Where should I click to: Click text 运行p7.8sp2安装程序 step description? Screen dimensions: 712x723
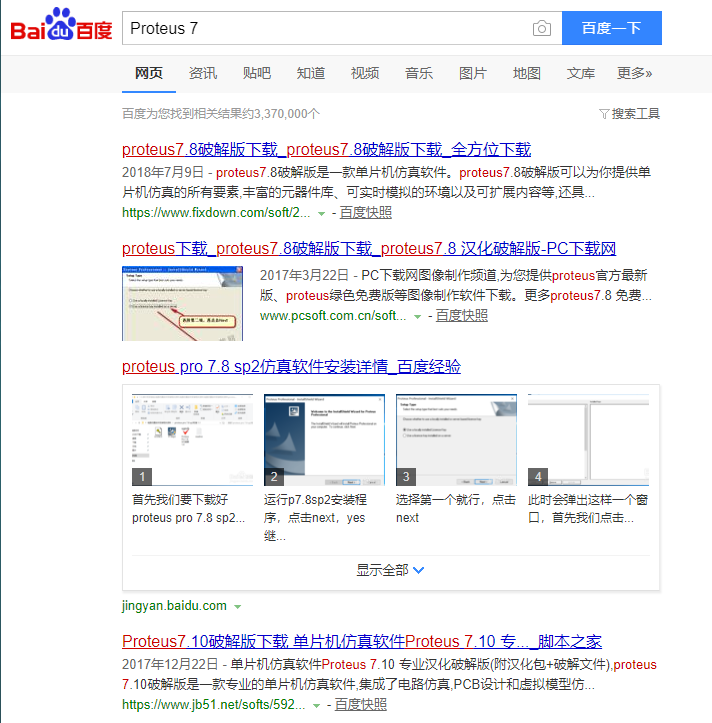(x=315, y=518)
